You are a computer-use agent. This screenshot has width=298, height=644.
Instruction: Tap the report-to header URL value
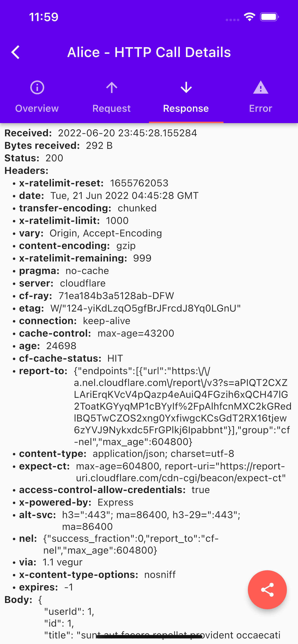(183, 406)
